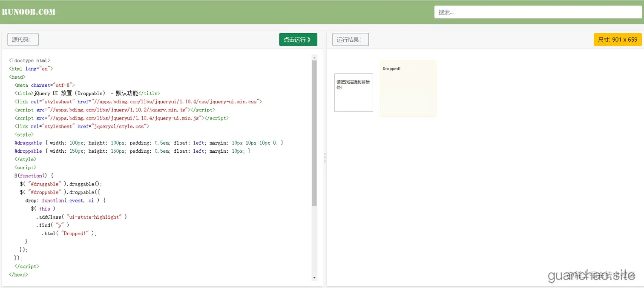Click the closing </style> tag line
The height and width of the screenshot is (288, 644).
(25, 159)
